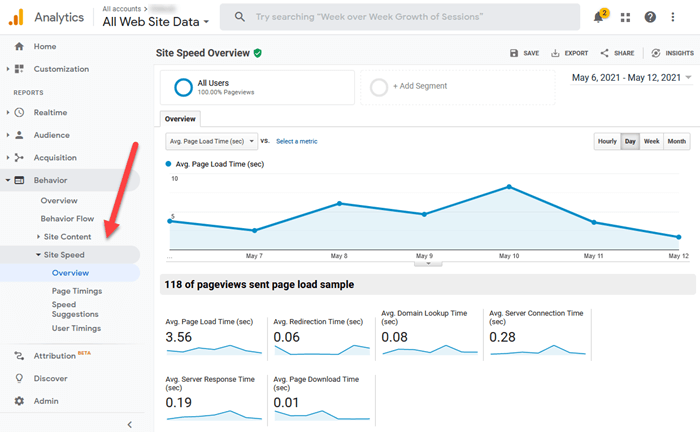Click the Share icon
Viewport: 700px width, 432px height.
604,53
